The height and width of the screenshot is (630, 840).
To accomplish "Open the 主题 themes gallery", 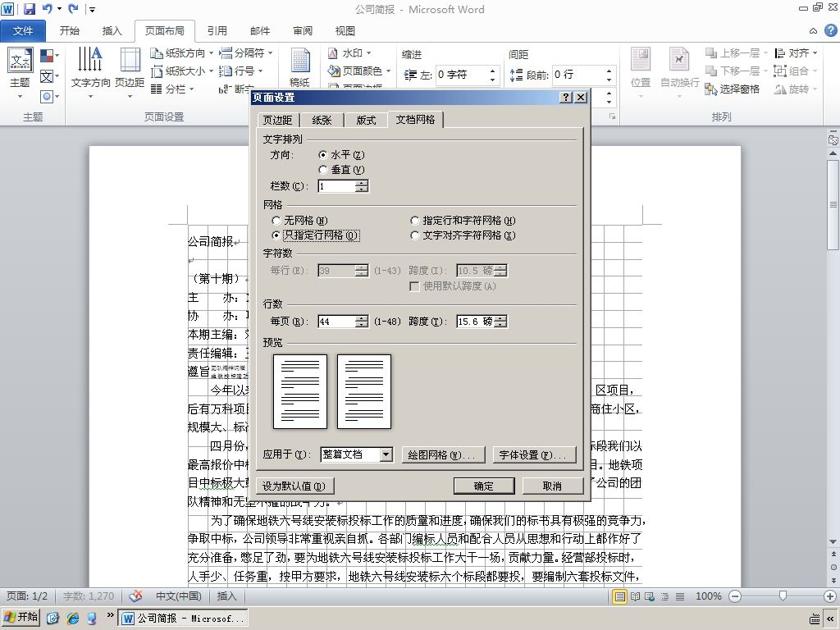I will click(21, 73).
